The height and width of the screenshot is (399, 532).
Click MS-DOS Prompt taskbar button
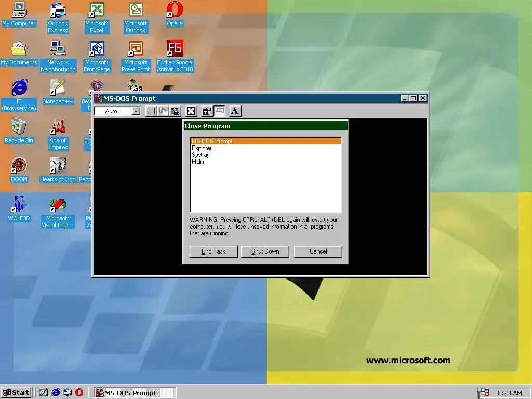[x=135, y=393]
